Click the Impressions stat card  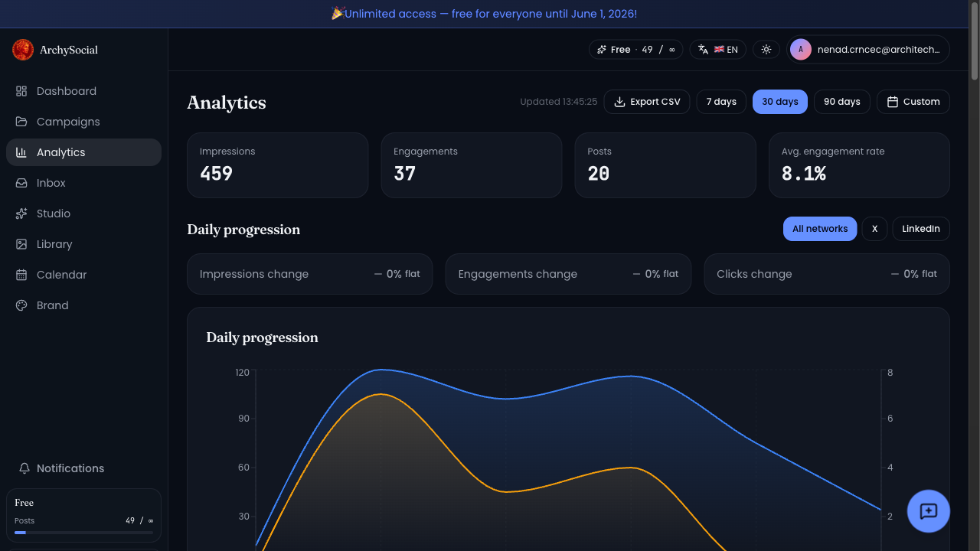278,165
